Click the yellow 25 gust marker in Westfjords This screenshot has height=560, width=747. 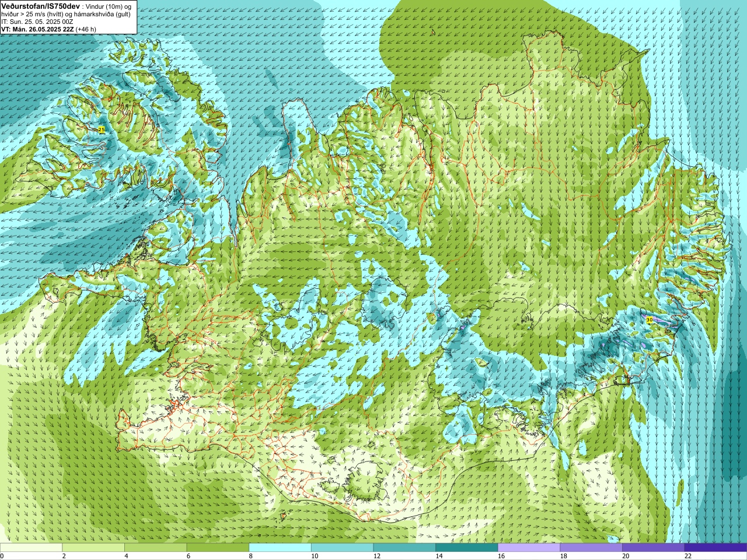point(102,129)
